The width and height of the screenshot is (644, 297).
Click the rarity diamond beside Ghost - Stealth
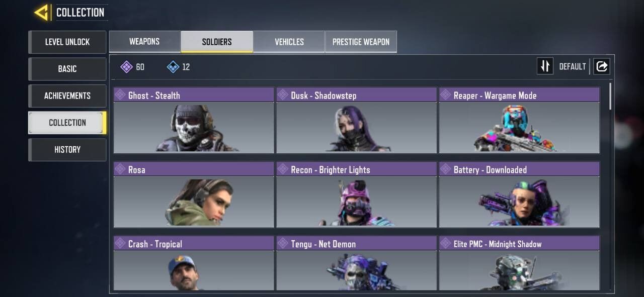click(x=120, y=95)
